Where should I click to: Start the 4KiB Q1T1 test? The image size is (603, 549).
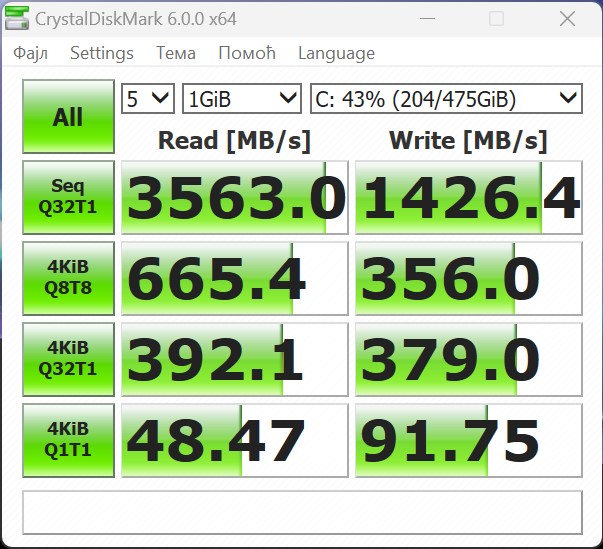point(68,440)
